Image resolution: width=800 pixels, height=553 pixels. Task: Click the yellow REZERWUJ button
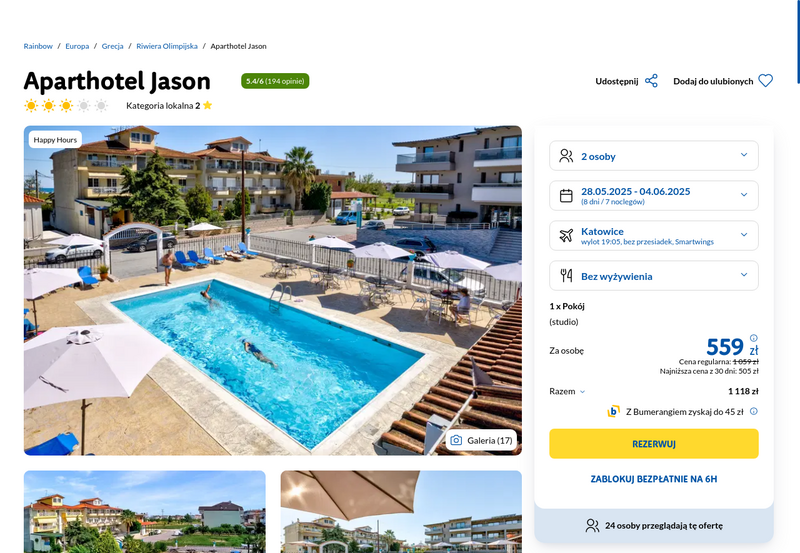click(654, 444)
